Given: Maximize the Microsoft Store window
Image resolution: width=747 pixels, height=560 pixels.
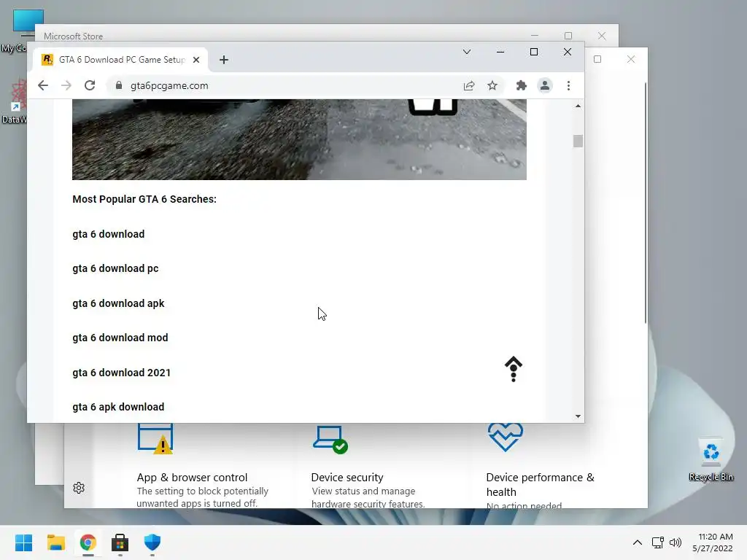Looking at the screenshot, I should click(568, 36).
